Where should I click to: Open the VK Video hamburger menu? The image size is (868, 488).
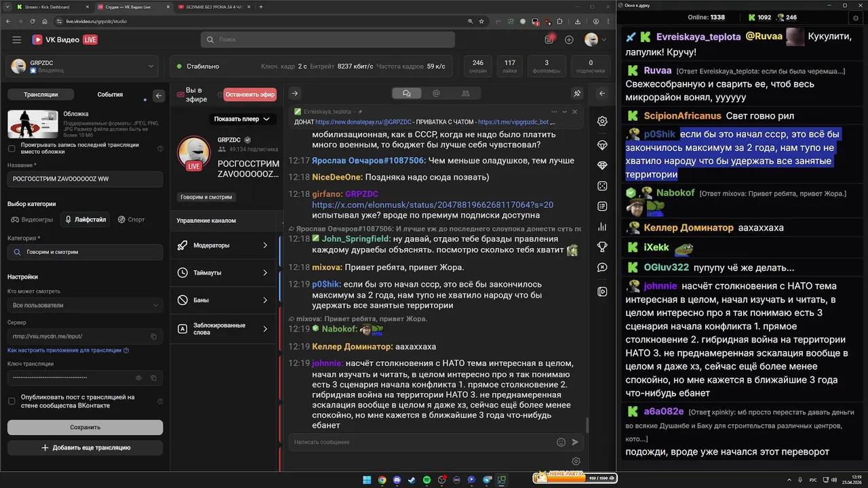(x=17, y=40)
